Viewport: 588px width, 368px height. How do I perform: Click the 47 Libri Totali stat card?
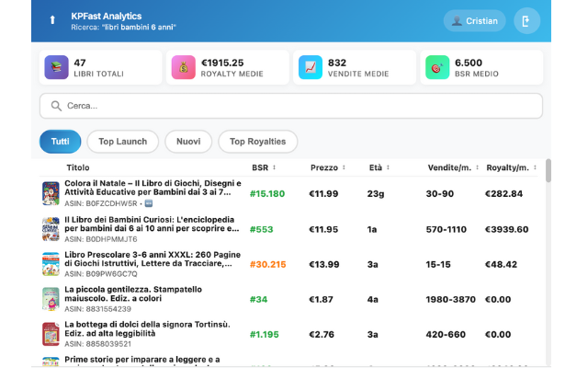tap(100, 67)
